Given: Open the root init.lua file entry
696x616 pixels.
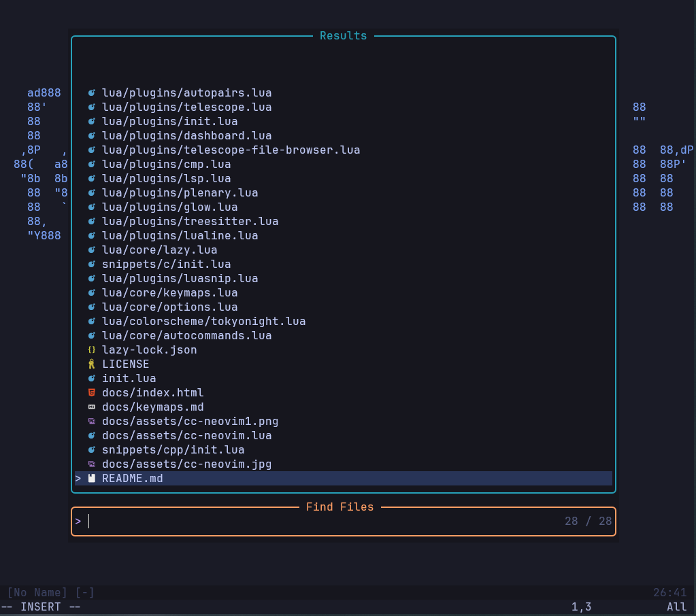Looking at the screenshot, I should coord(129,379).
